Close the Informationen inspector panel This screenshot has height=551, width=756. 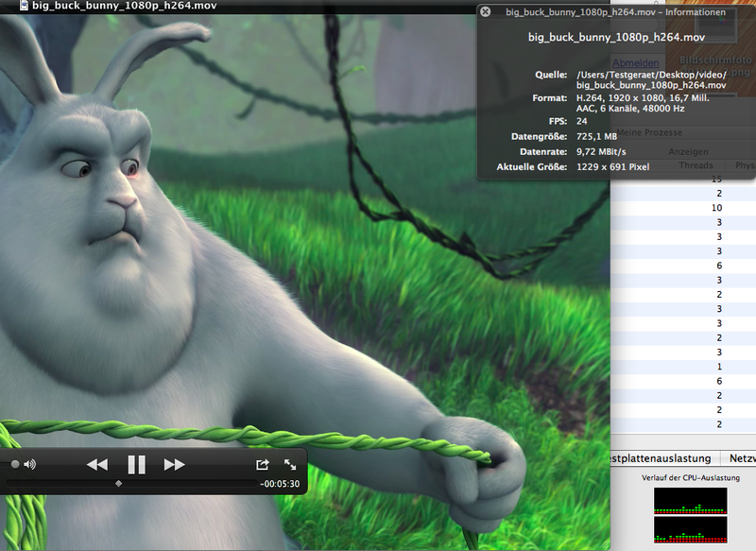[486, 11]
